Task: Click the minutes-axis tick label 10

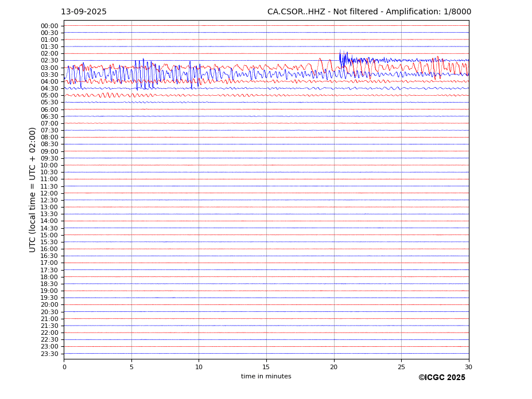Action: pos(199,367)
